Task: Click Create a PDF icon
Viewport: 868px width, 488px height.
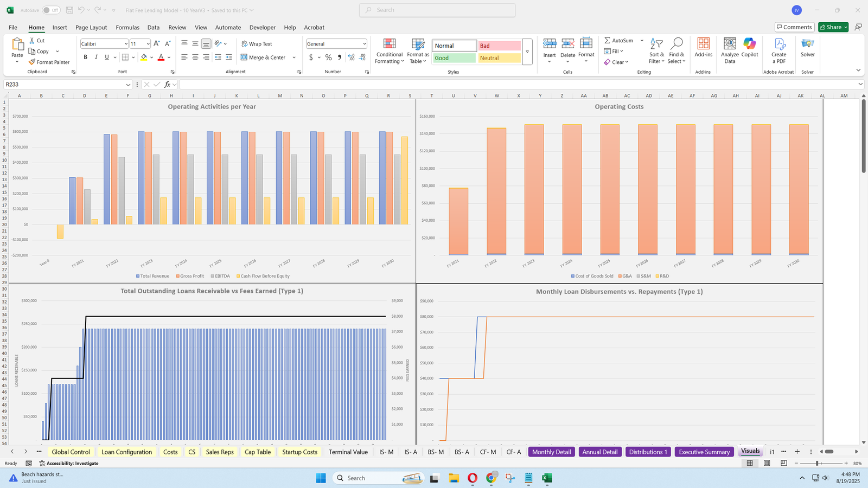Action: click(778, 51)
